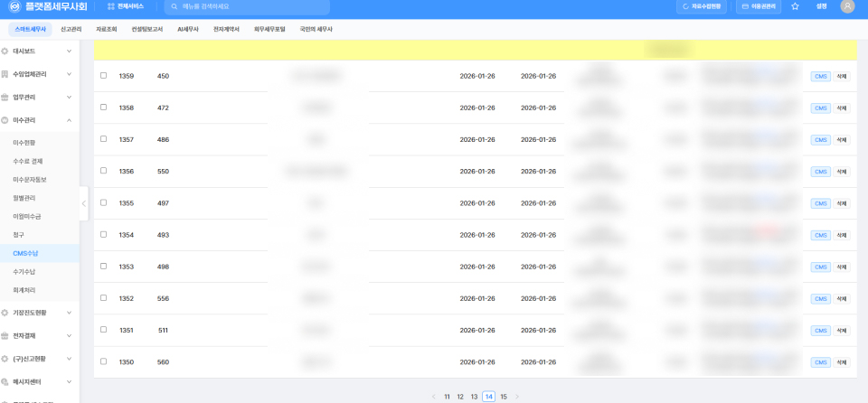Switch to the 자료조회 tab

coord(107,30)
